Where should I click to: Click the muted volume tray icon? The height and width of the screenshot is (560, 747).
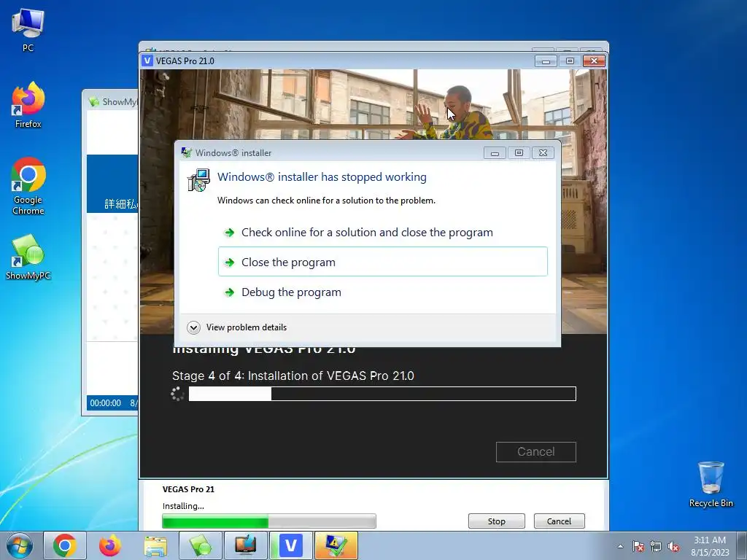[x=673, y=546]
